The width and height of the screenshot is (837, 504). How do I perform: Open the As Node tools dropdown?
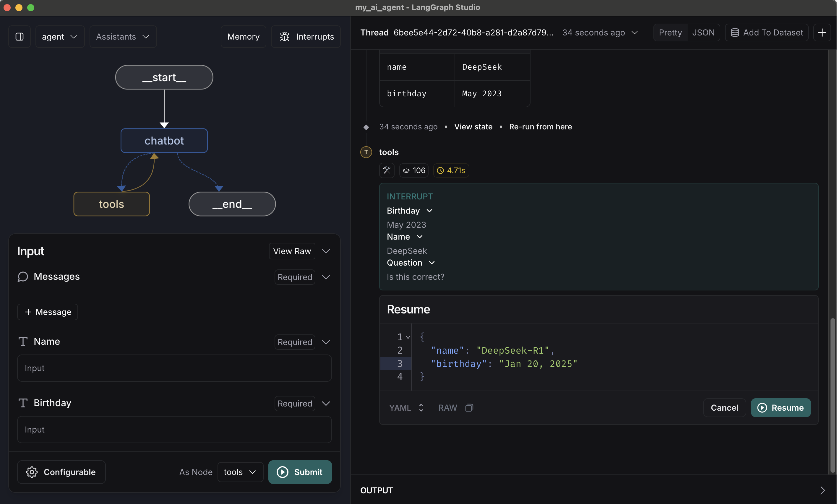[240, 472]
